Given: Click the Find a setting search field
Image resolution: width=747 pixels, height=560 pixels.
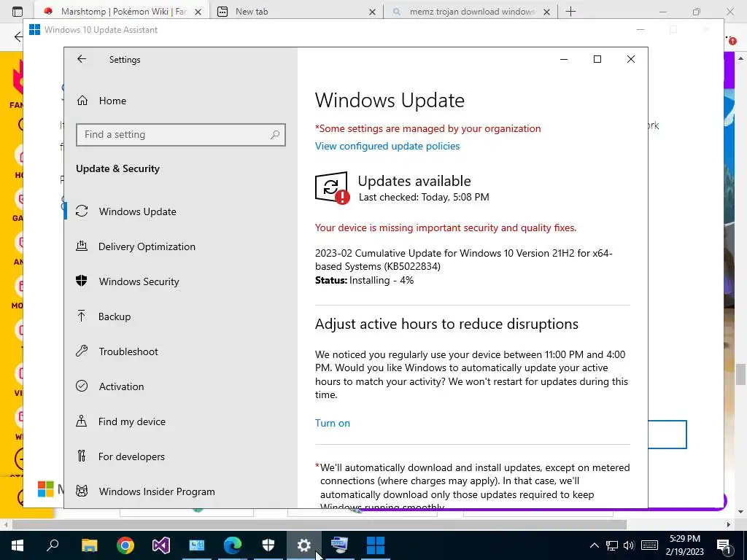Looking at the screenshot, I should (181, 135).
